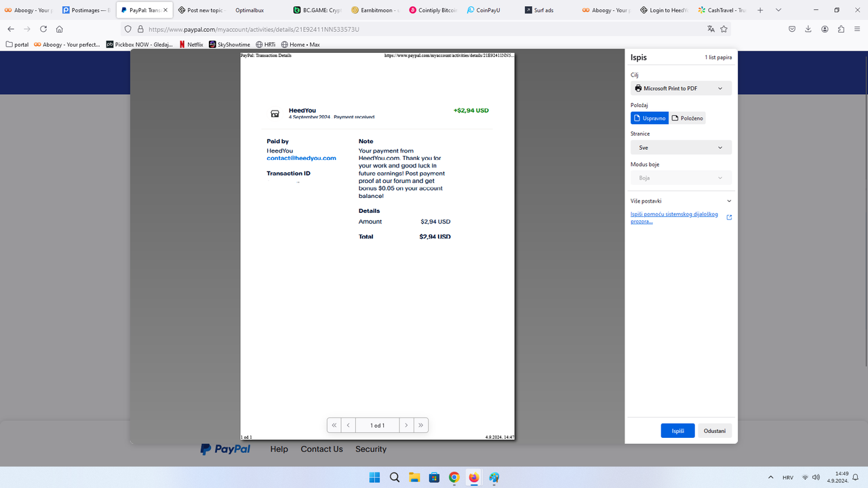868x488 pixels.
Task: Open the tracking protection shield icon
Action: pos(128,29)
